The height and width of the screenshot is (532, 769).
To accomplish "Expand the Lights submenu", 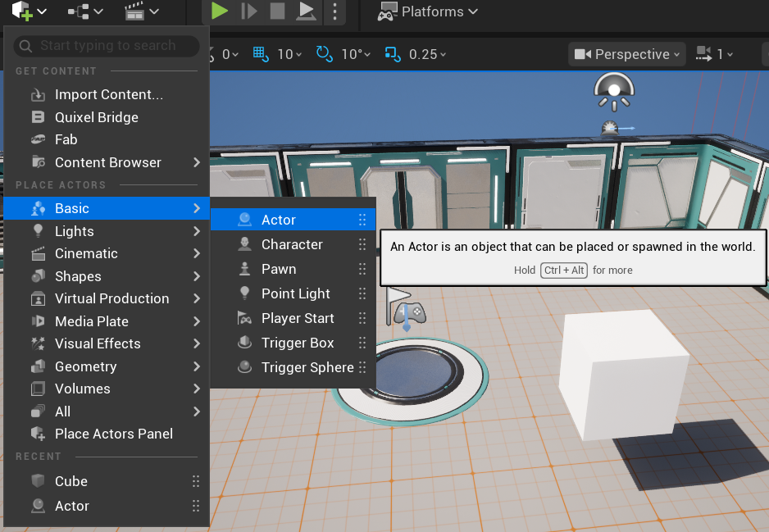I will tap(107, 231).
